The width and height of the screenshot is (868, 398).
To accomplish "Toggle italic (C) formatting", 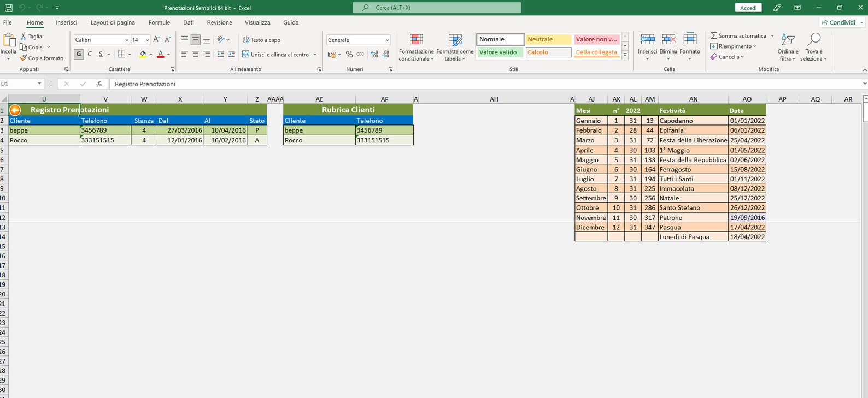I will coord(90,54).
